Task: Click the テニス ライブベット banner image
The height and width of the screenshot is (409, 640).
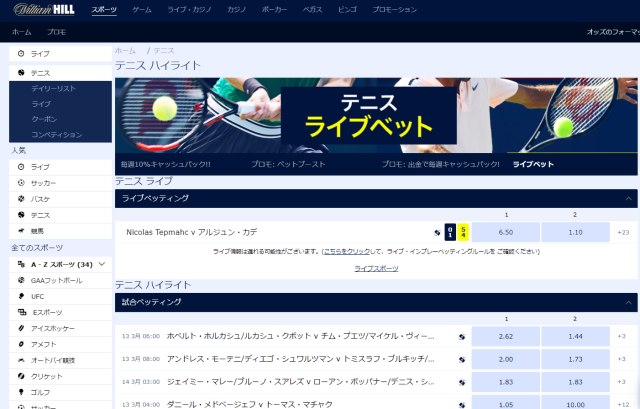Action: (x=375, y=115)
